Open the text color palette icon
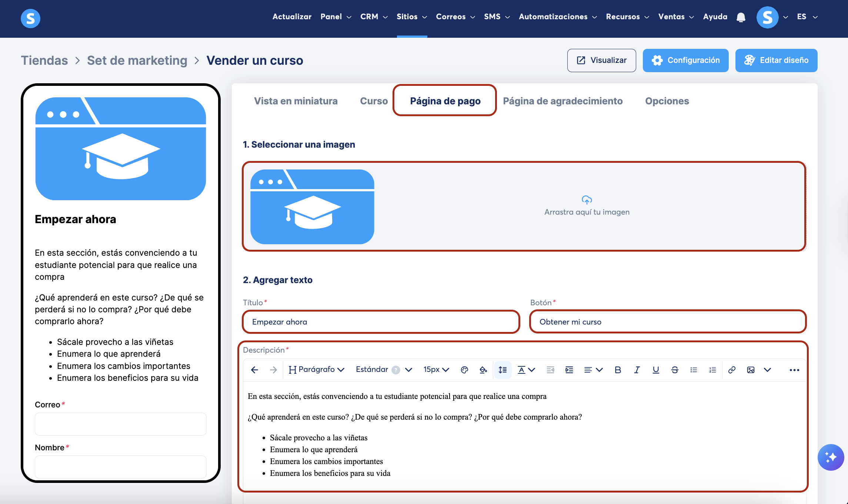Viewport: 848px width, 504px height. pyautogui.click(x=464, y=370)
